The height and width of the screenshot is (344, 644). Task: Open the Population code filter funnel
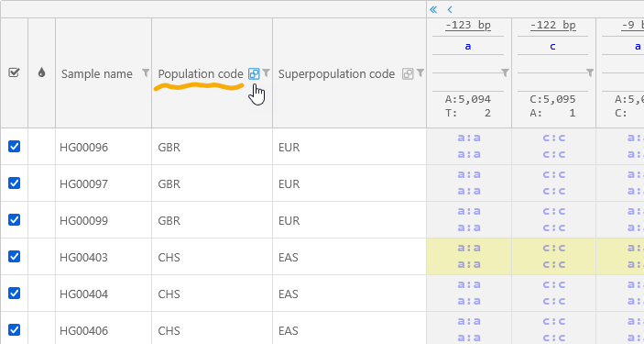pos(267,72)
